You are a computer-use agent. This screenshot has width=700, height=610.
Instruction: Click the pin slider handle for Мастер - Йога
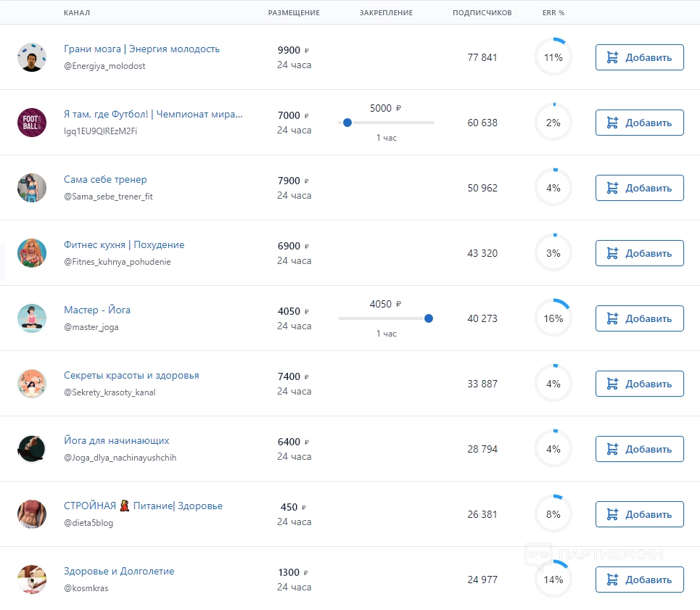coord(429,318)
